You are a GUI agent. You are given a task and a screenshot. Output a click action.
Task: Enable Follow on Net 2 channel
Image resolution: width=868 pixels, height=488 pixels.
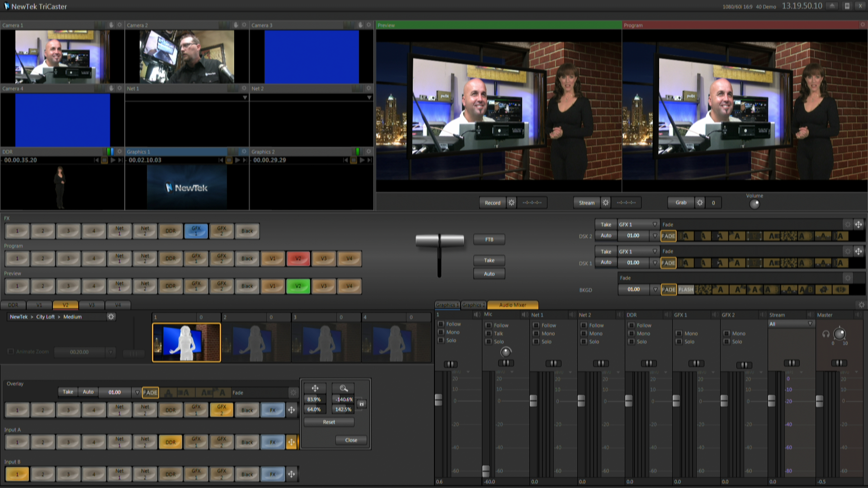click(584, 325)
